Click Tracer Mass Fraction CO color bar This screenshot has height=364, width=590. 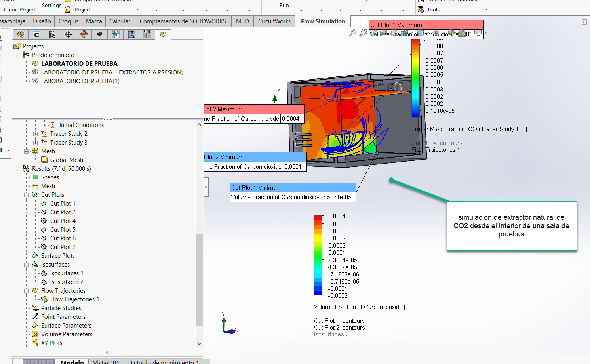pyautogui.click(x=416, y=78)
